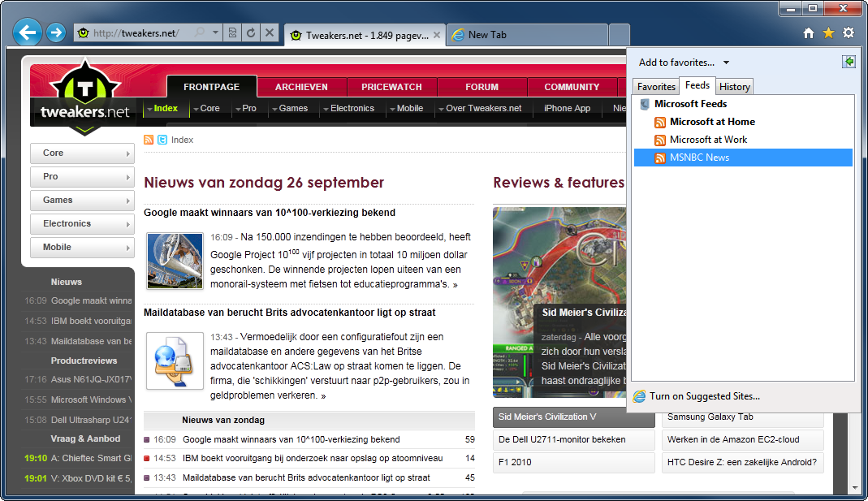Open the Over Tweakers.net submenu
Image resolution: width=868 pixels, height=501 pixels.
[479, 109]
